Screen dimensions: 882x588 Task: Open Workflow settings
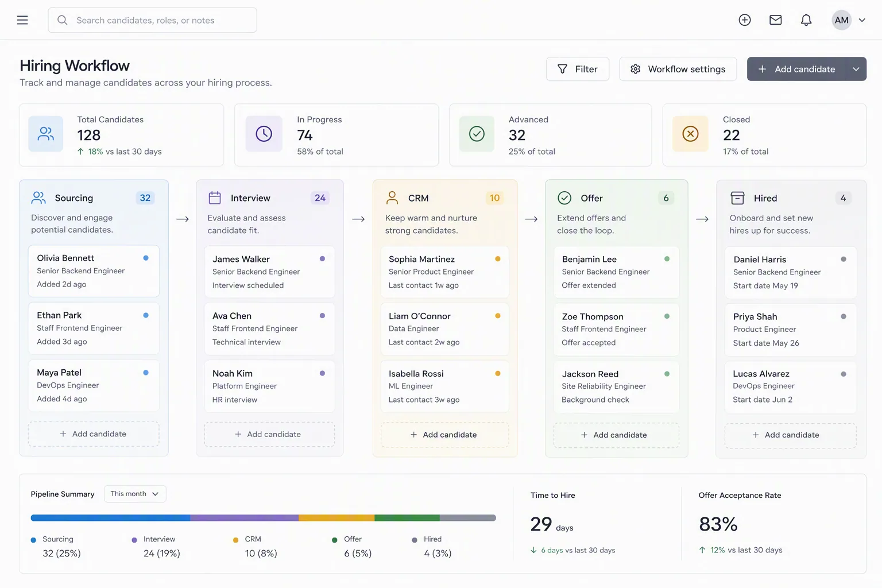pyautogui.click(x=678, y=69)
